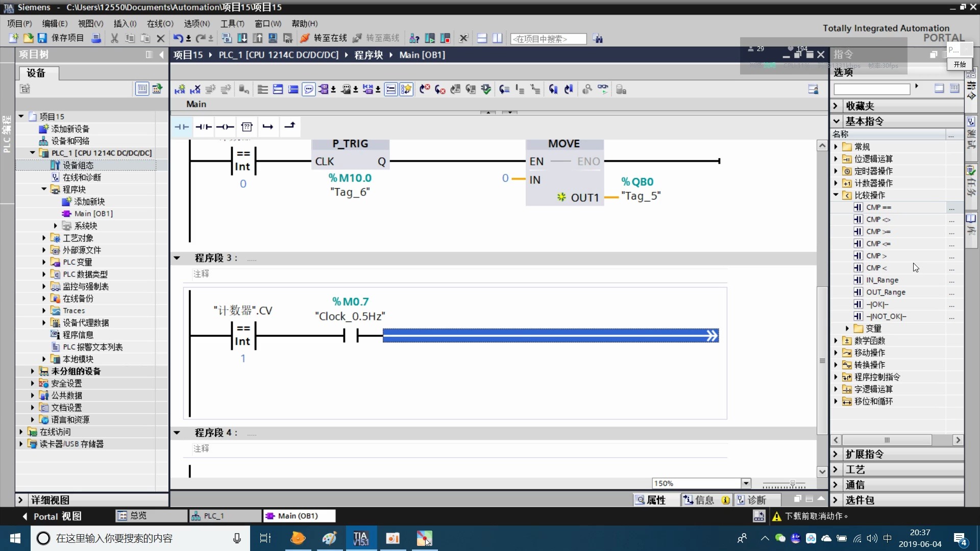The height and width of the screenshot is (551, 980).
Task: Open the 在线(O) menu
Action: pos(160,23)
